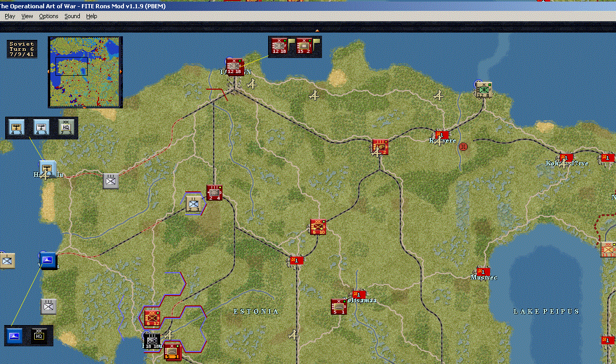Image resolution: width=616 pixels, height=364 pixels.
Task: Click the Soviet flag at Kohtla-Järve
Action: pyautogui.click(x=566, y=158)
